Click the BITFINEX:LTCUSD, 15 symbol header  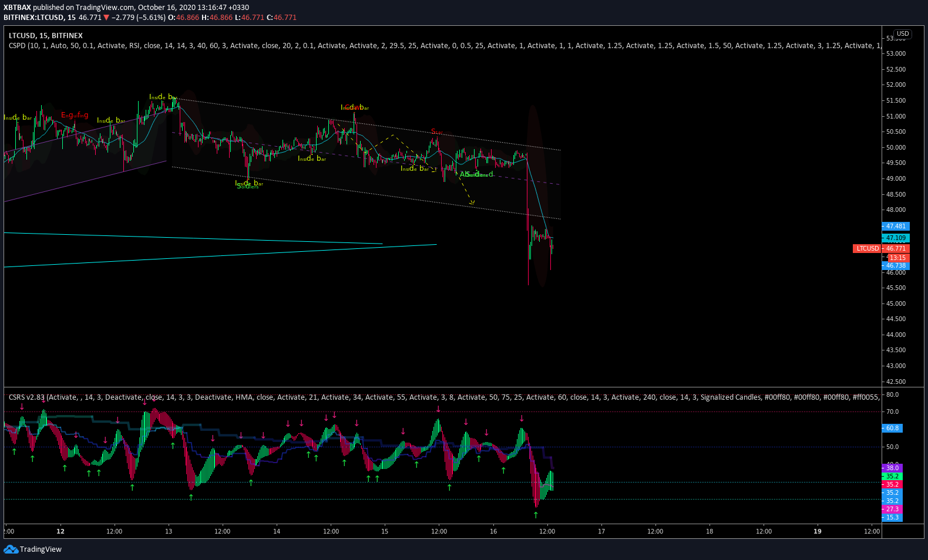[x=39, y=18]
